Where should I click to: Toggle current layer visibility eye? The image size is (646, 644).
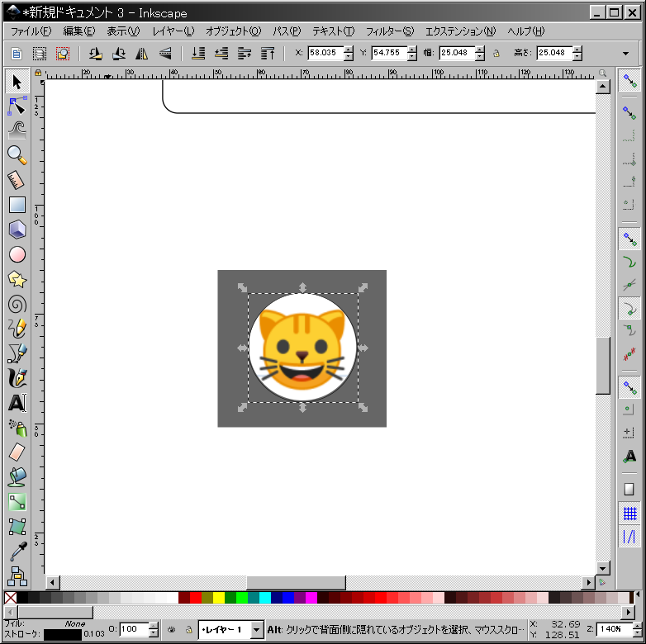tap(171, 629)
